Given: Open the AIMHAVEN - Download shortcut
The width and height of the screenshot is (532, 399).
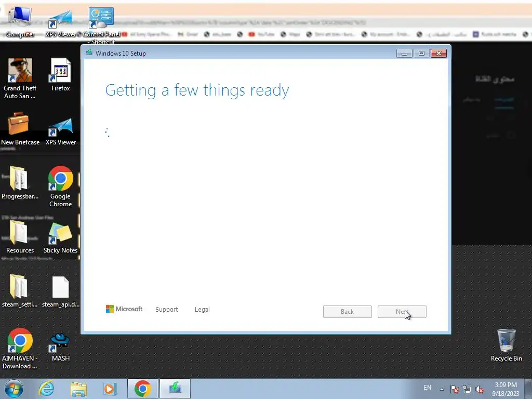Looking at the screenshot, I should (20, 348).
